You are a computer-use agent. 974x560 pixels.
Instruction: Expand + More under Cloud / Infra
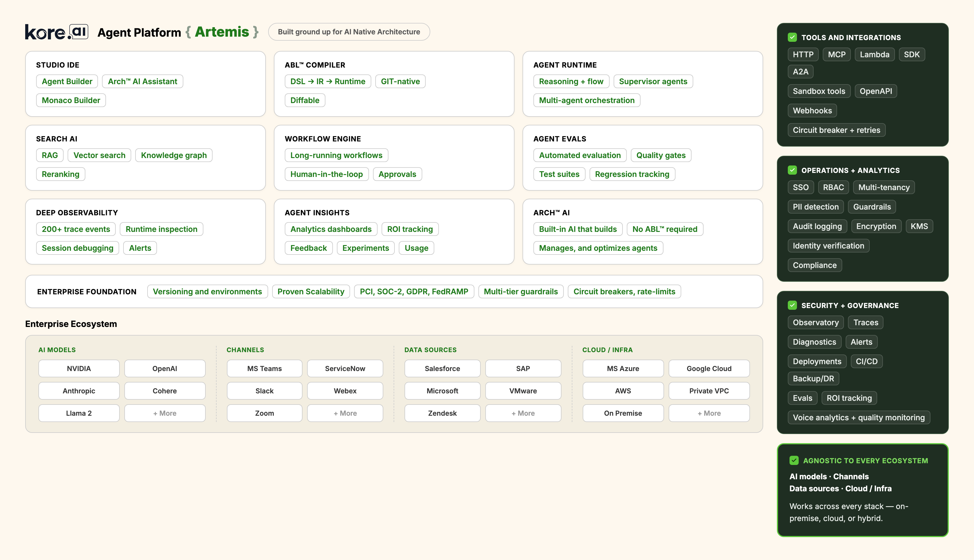(x=709, y=413)
